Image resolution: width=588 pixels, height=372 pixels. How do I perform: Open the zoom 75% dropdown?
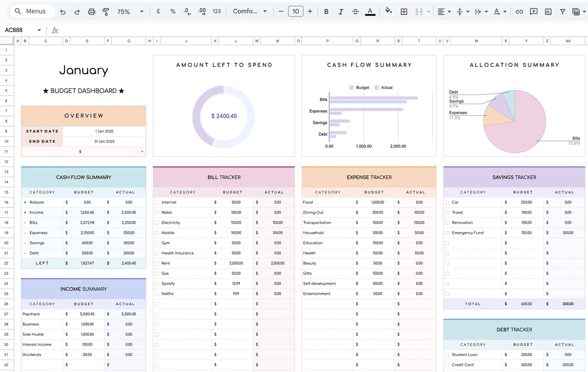pos(131,12)
